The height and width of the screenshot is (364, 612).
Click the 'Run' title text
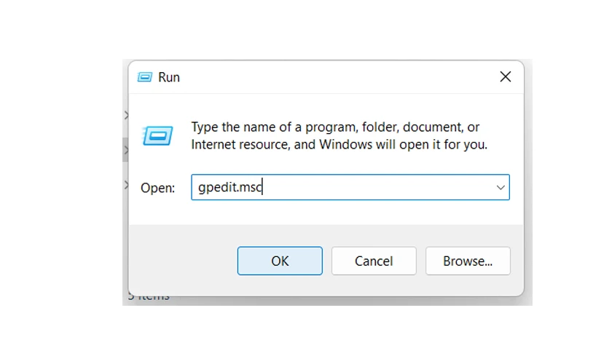point(168,77)
